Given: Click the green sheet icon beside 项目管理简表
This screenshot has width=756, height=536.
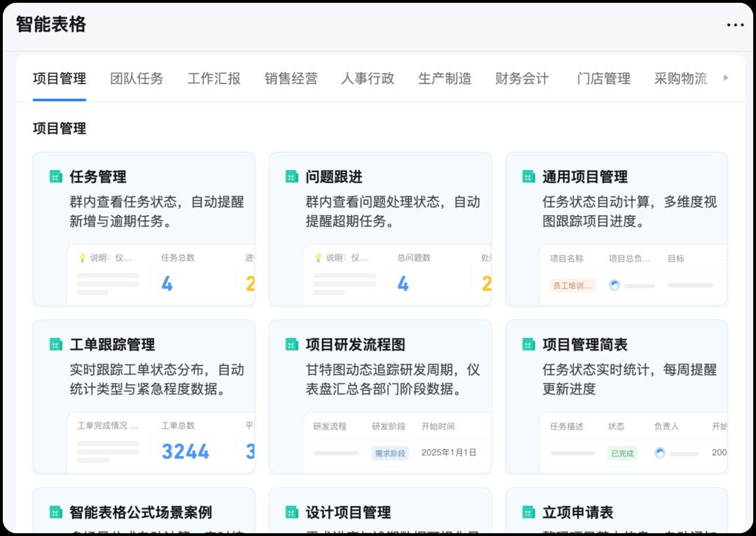Looking at the screenshot, I should [x=528, y=345].
